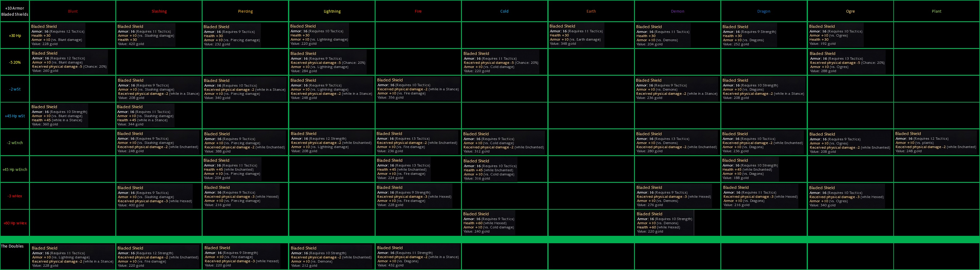The height and width of the screenshot is (270, 980).
Task: Select the +30 Hp row label
Action: tap(15, 36)
